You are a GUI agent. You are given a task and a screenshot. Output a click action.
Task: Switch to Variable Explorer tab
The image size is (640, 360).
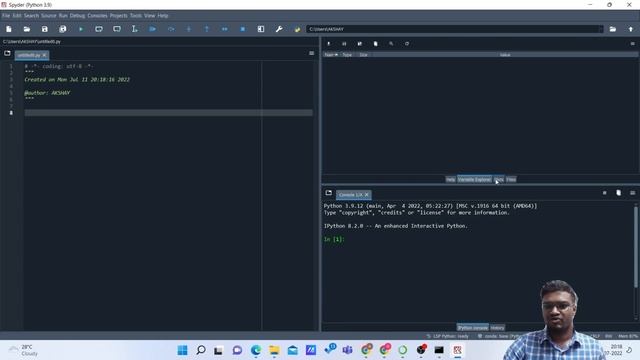474,180
